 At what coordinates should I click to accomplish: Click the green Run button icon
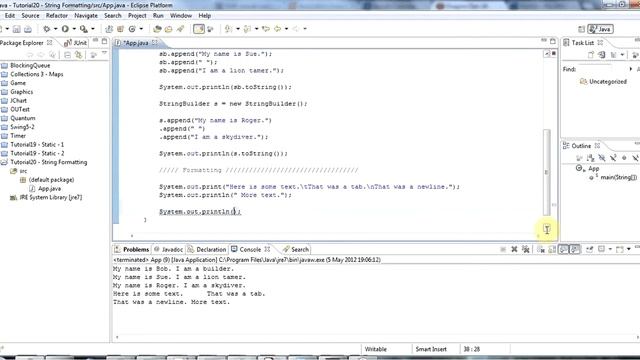(x=65, y=29)
